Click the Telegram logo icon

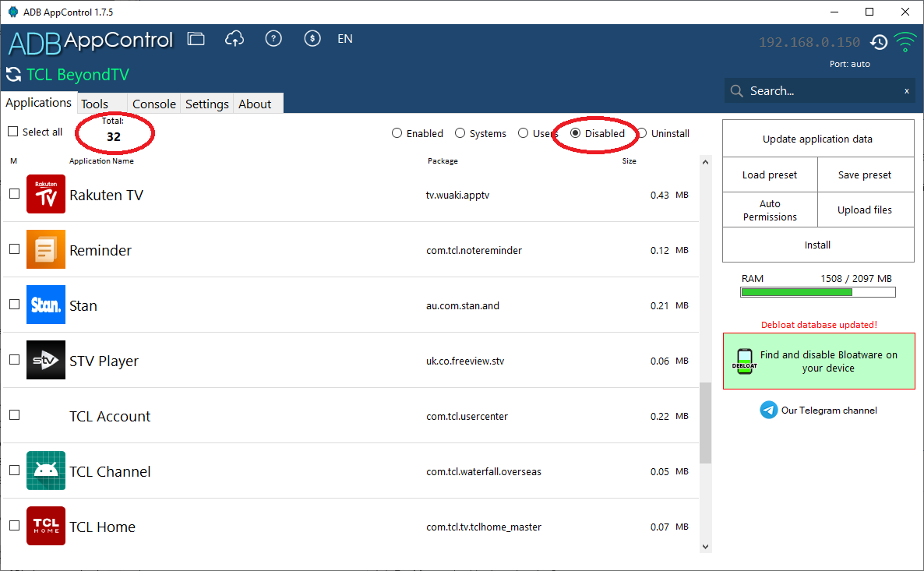pos(768,410)
